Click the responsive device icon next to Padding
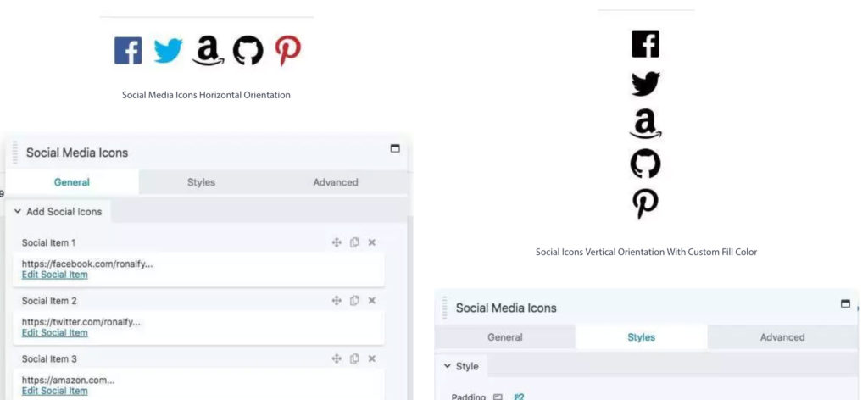The width and height of the screenshot is (868, 400). pos(498,397)
